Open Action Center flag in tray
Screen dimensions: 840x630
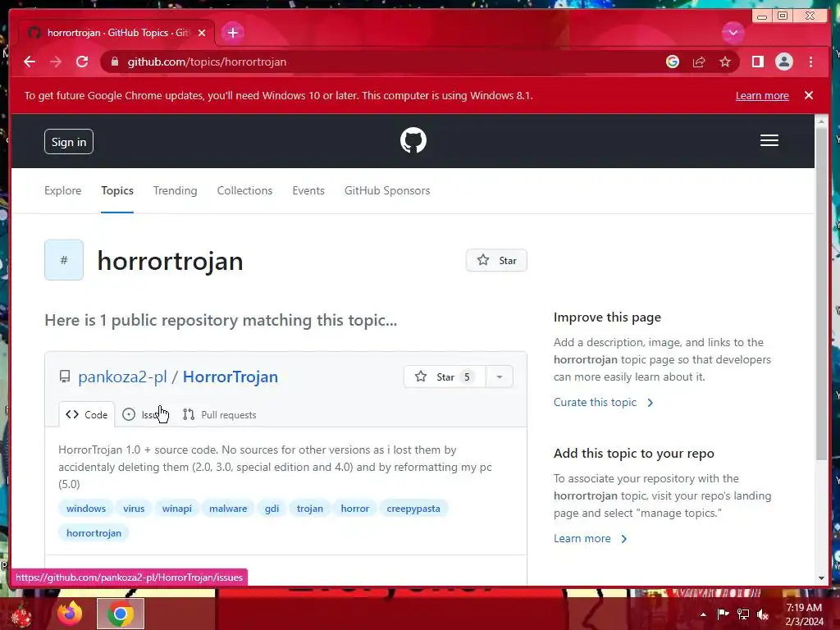723,614
